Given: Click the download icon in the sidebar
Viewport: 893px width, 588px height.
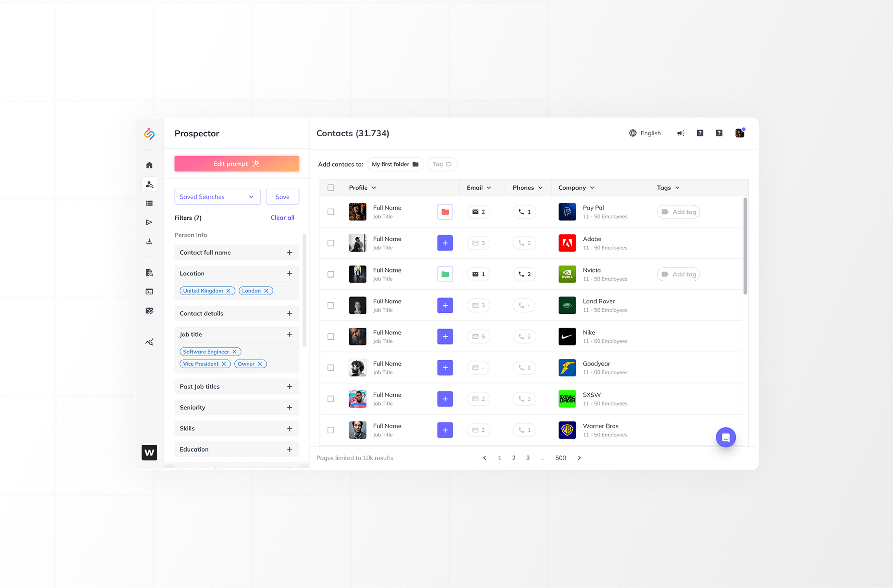Looking at the screenshot, I should coord(149,241).
